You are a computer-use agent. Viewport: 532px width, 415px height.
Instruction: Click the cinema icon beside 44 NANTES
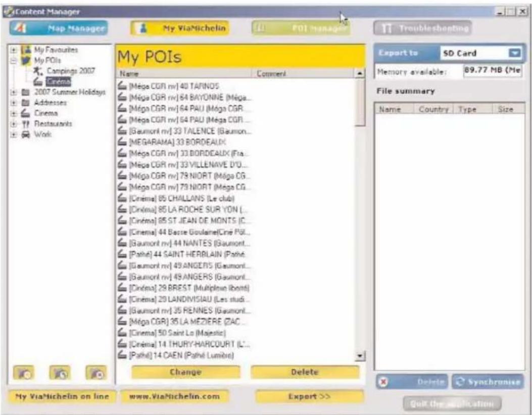[122, 243]
